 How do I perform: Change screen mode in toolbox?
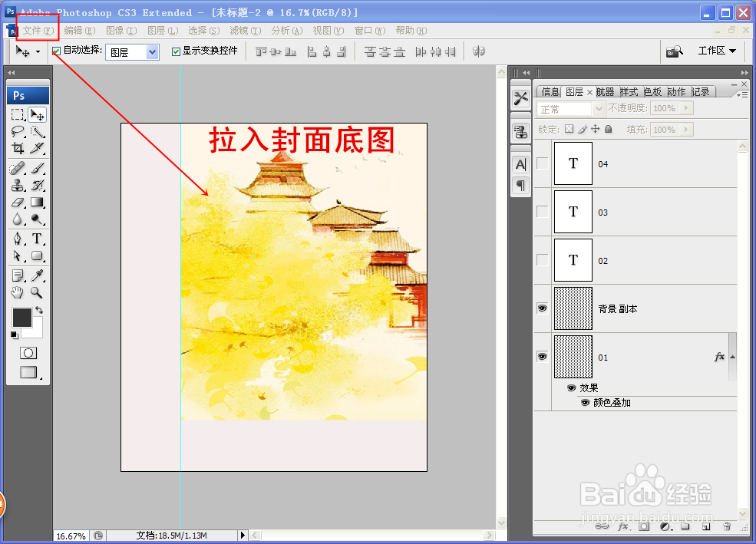pos(28,372)
